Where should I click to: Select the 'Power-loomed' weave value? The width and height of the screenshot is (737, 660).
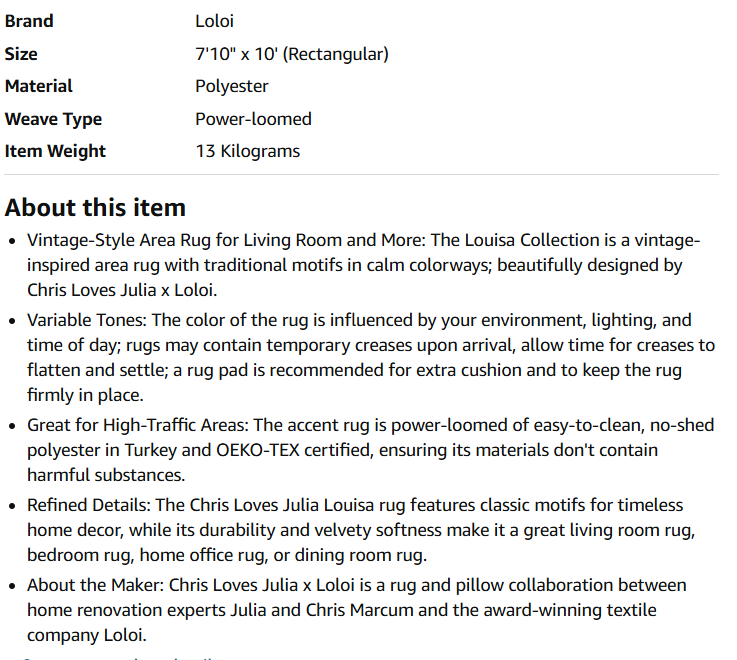pyautogui.click(x=253, y=119)
